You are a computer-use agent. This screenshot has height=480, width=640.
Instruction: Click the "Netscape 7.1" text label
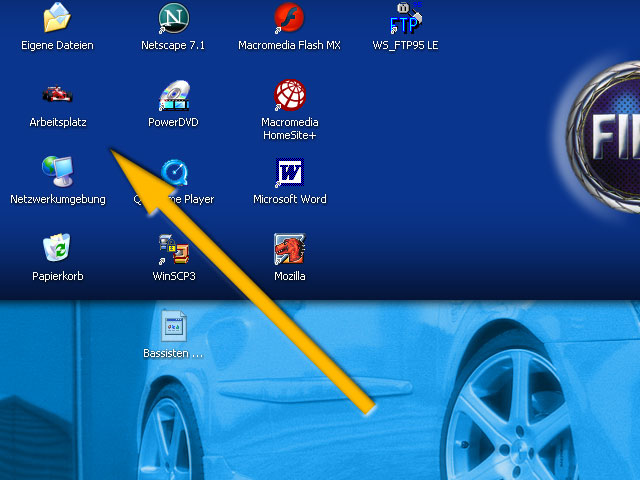pyautogui.click(x=173, y=45)
